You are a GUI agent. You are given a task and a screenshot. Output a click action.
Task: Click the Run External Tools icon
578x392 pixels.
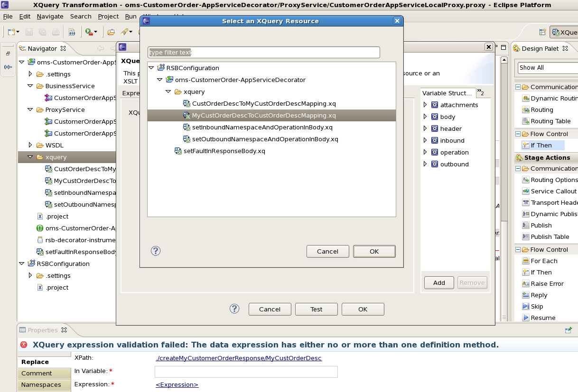(88, 32)
